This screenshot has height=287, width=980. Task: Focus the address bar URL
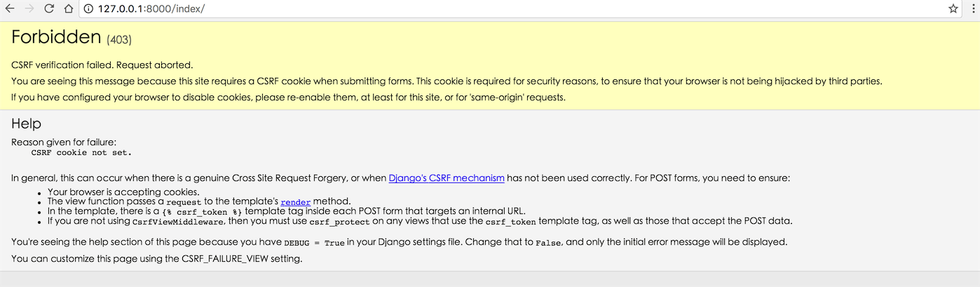click(154, 9)
